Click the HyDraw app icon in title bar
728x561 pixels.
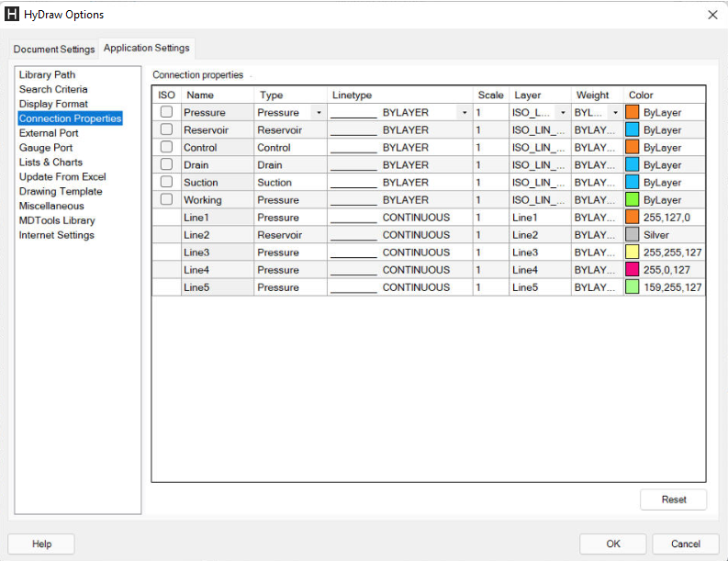(13, 15)
